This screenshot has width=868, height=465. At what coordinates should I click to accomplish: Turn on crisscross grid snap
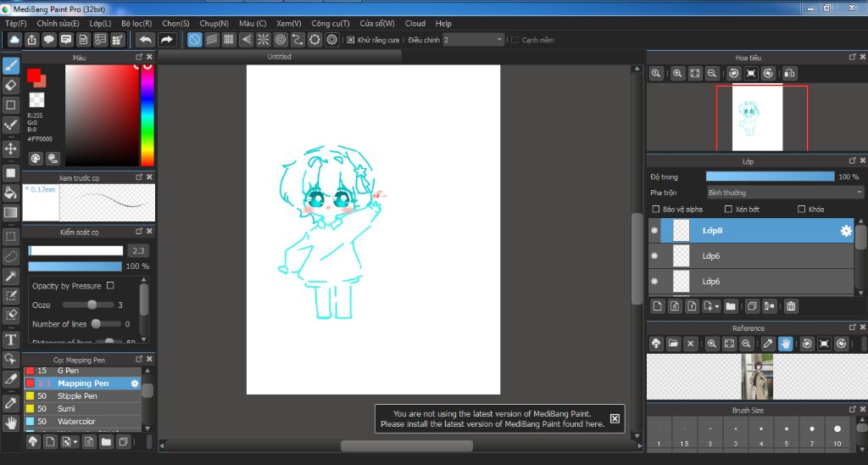tap(229, 39)
